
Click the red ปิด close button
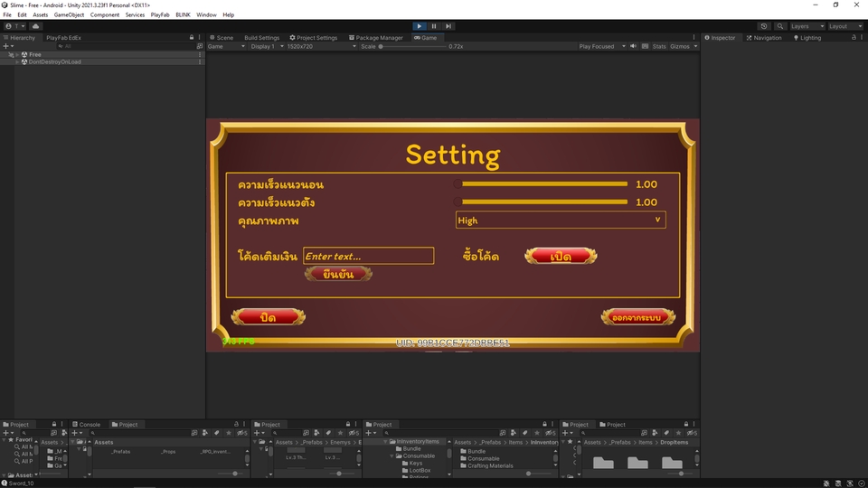click(269, 317)
